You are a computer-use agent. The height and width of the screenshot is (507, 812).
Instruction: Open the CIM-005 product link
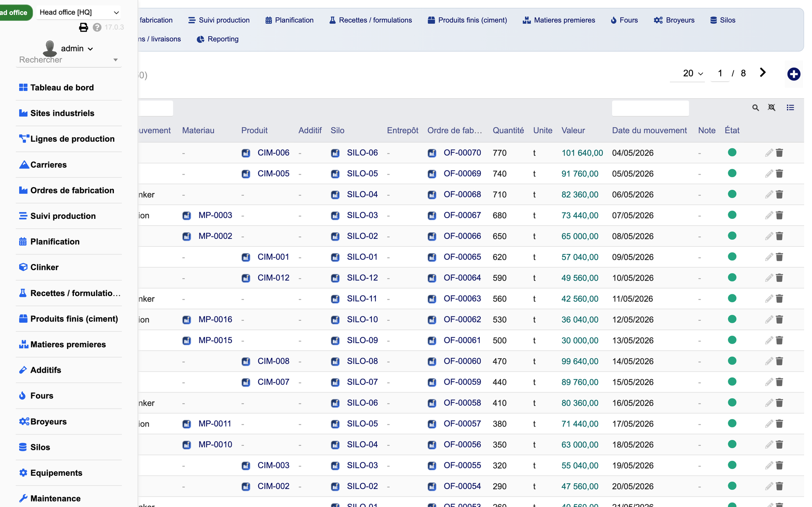tap(273, 174)
